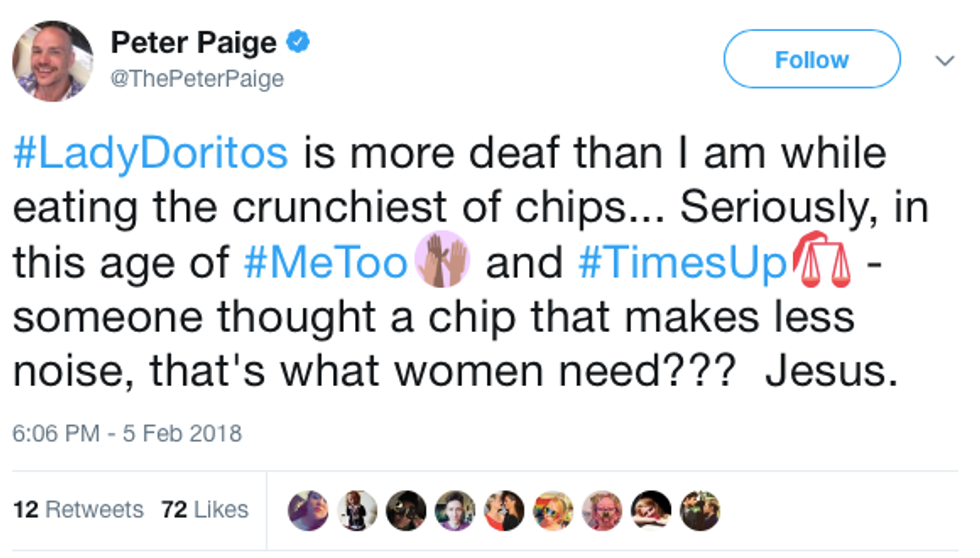Click the last liker avatar in the row
Image resolution: width=980 pixels, height=558 pixels.
coord(700,510)
